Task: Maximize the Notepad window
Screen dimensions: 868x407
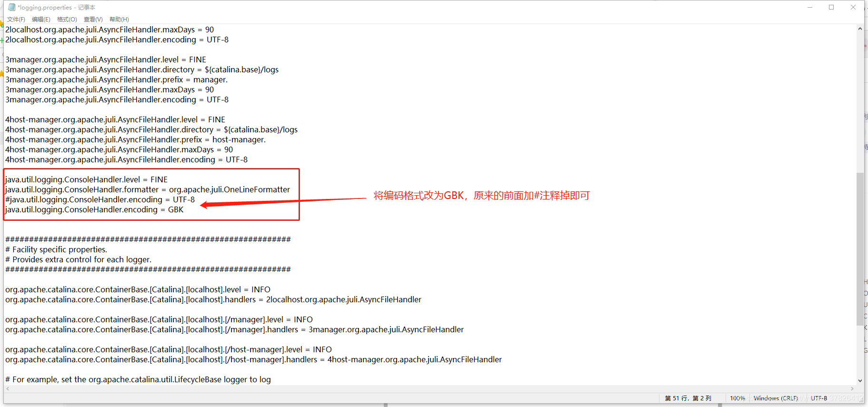Action: [x=831, y=7]
